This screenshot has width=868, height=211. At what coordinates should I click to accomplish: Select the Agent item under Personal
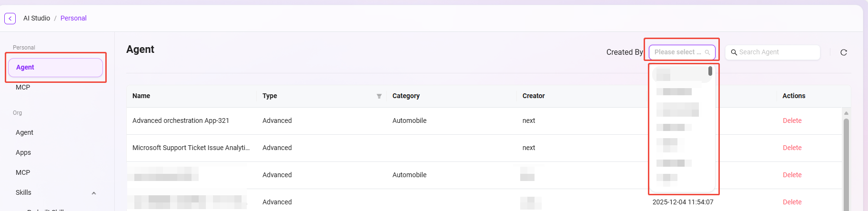tap(55, 67)
